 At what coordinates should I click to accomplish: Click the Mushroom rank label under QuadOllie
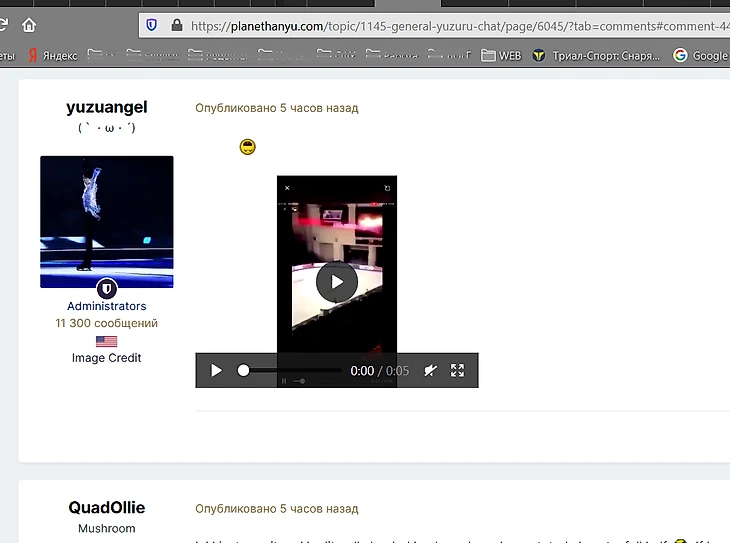[x=107, y=529]
